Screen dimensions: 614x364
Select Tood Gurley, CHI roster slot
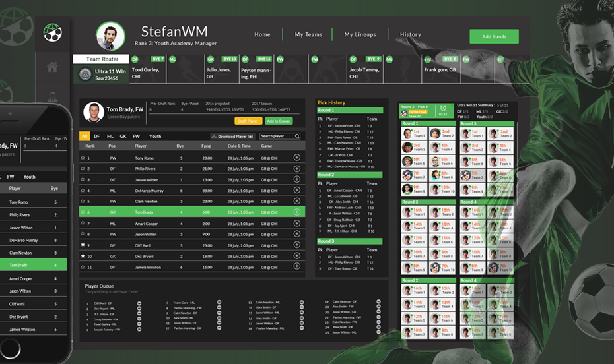[147, 69]
